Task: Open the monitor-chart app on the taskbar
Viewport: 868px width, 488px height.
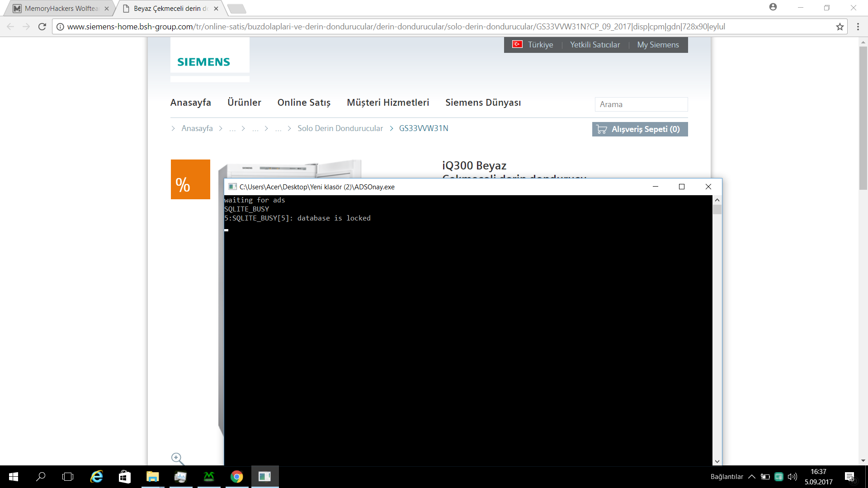Action: click(181, 477)
